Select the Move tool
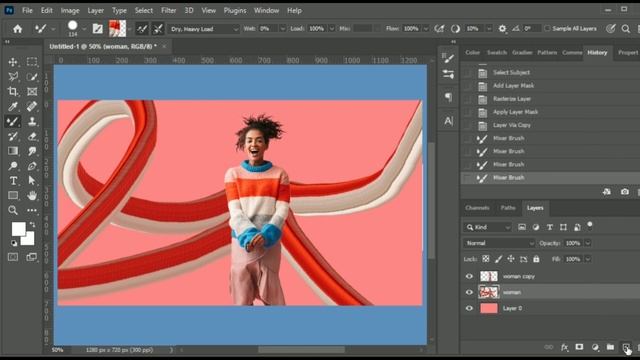The height and width of the screenshot is (360, 640). pyautogui.click(x=13, y=62)
